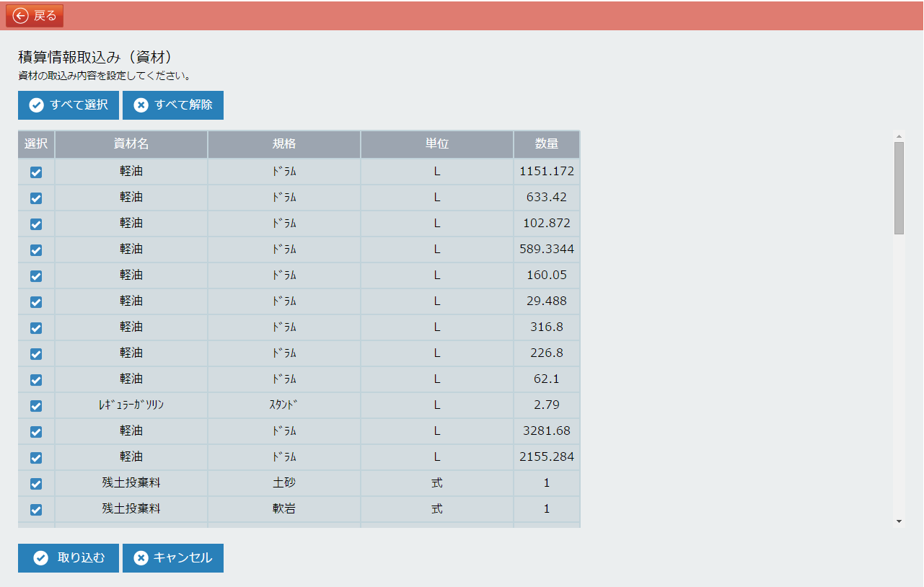This screenshot has width=924, height=587.
Task: Click the すべて選択 button
Action: pyautogui.click(x=69, y=105)
